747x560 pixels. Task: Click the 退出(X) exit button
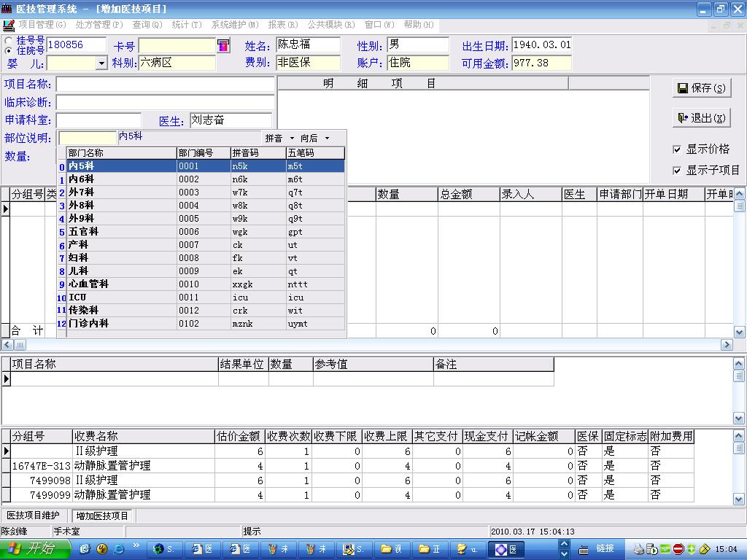[x=702, y=118]
